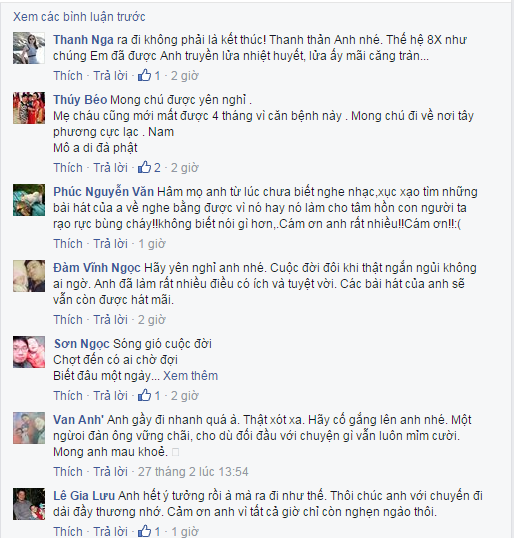Open Sơn Ngọc's name link
The width and height of the screenshot is (514, 538).
(x=82, y=343)
